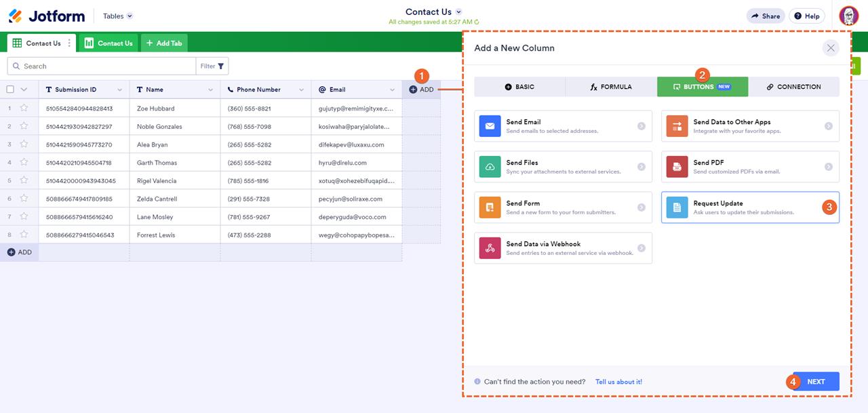Select the Send Data via Webhook icon
868x413 pixels.
[490, 248]
